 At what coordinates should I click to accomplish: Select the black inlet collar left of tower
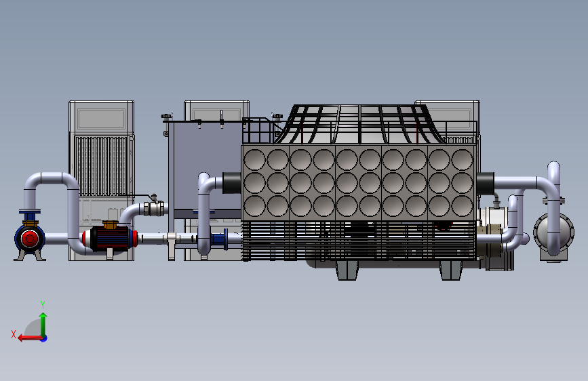point(232,182)
